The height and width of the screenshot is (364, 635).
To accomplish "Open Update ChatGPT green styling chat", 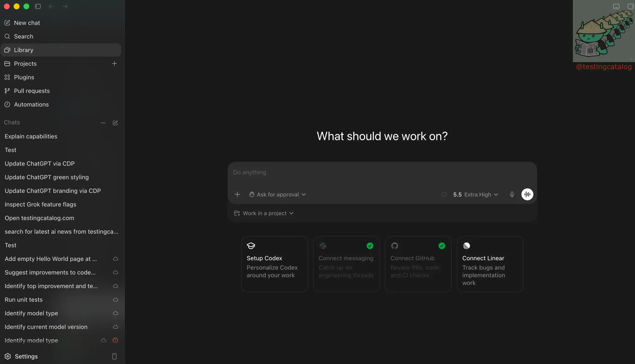I will (x=61, y=177).
